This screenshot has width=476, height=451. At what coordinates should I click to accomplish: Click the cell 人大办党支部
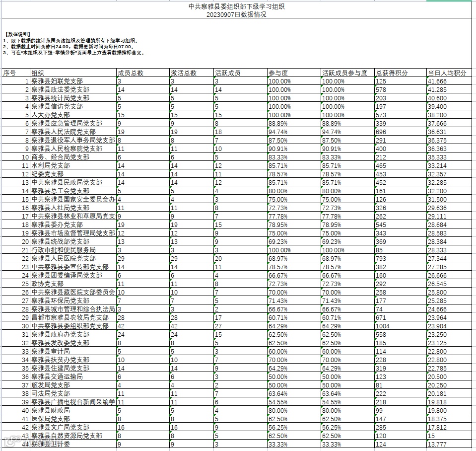[73, 115]
